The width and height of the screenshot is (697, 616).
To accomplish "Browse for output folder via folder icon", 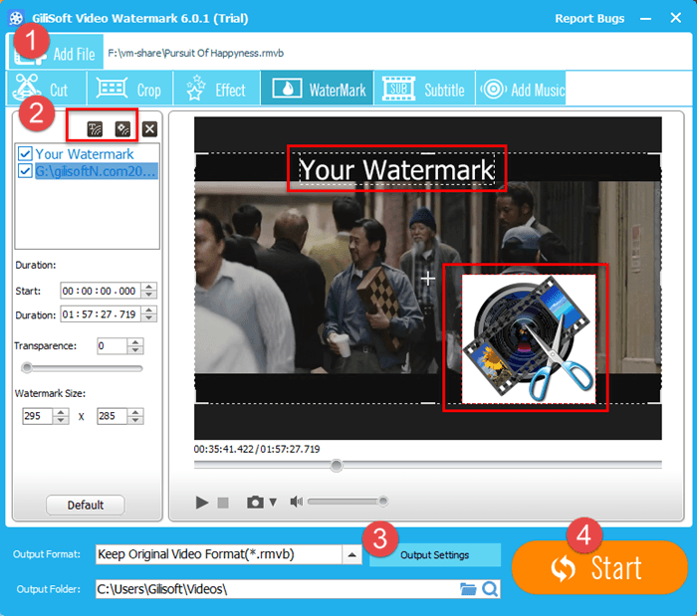I will pos(468,589).
